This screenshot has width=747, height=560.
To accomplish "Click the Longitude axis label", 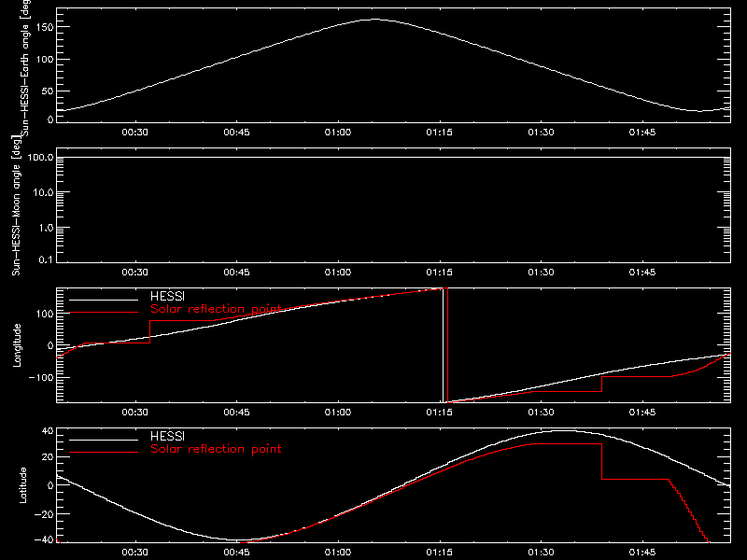I will pyautogui.click(x=17, y=345).
